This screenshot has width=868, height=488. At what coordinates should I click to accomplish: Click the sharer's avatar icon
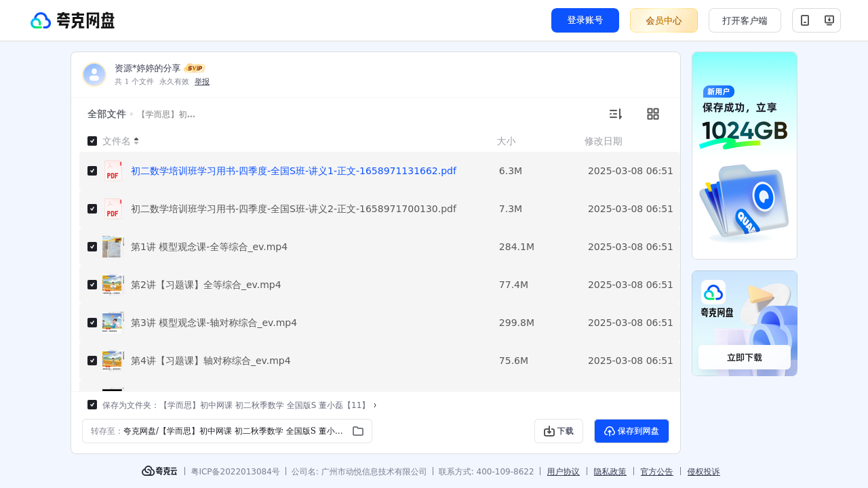point(94,75)
